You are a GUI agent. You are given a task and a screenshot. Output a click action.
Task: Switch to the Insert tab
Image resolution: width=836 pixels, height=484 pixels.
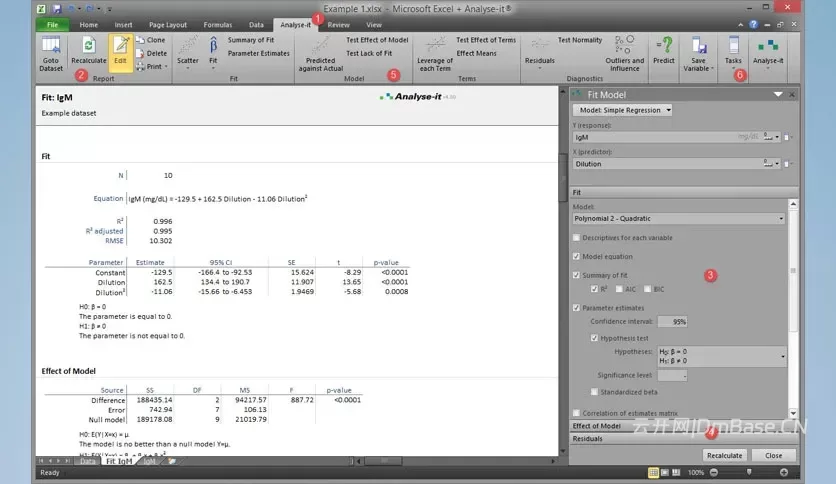pos(123,25)
